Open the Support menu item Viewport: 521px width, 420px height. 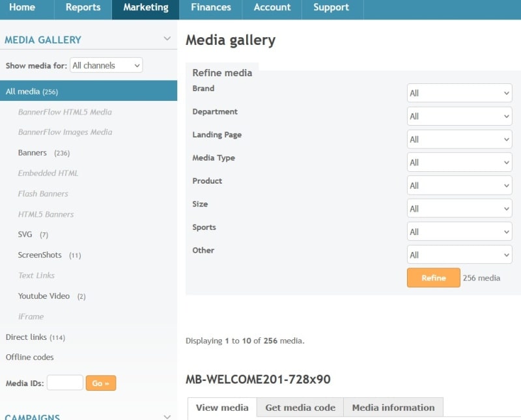(331, 8)
